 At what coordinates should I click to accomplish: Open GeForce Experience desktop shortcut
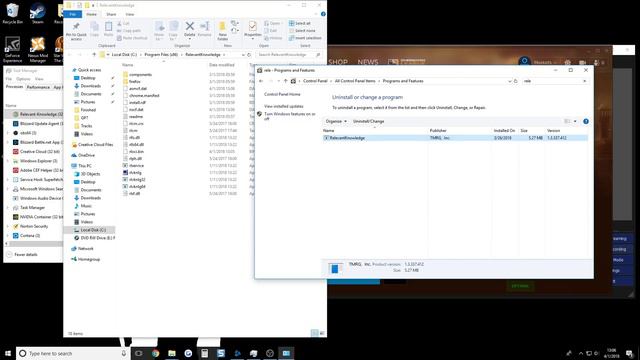[12, 50]
